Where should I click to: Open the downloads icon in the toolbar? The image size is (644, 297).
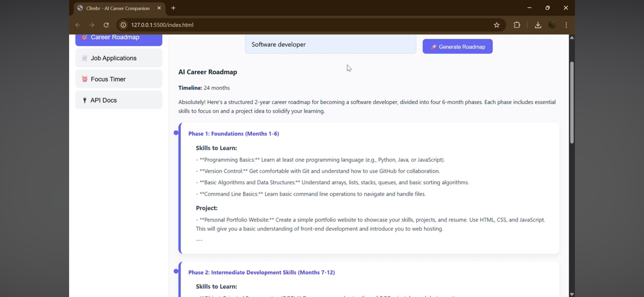[538, 25]
